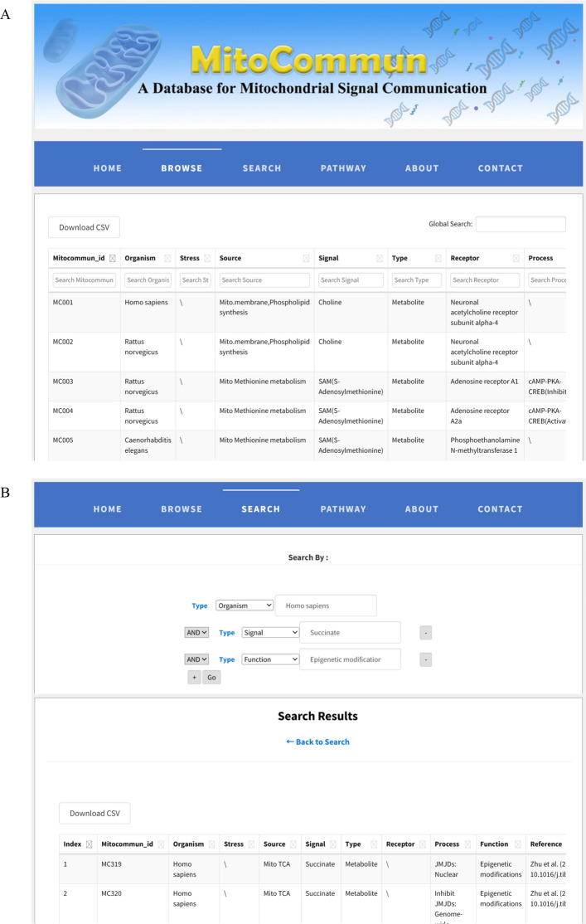
Task: Focus the Global Search input field
Action: click(521, 224)
